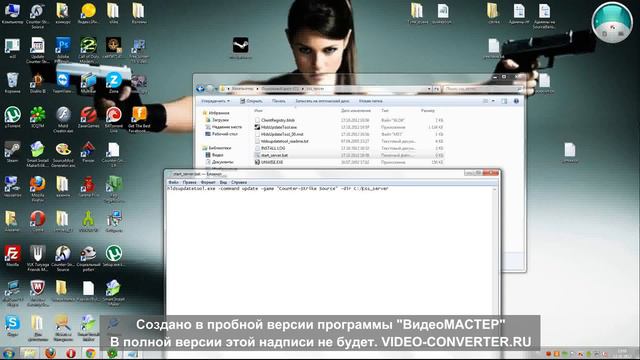640x360 pixels.
Task: Open Chrome from the taskbar
Action: (91, 353)
